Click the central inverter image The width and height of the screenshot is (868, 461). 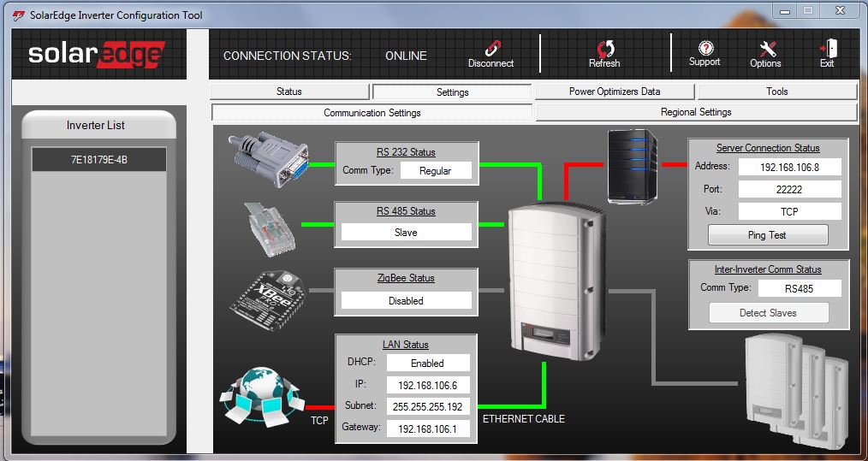557,281
